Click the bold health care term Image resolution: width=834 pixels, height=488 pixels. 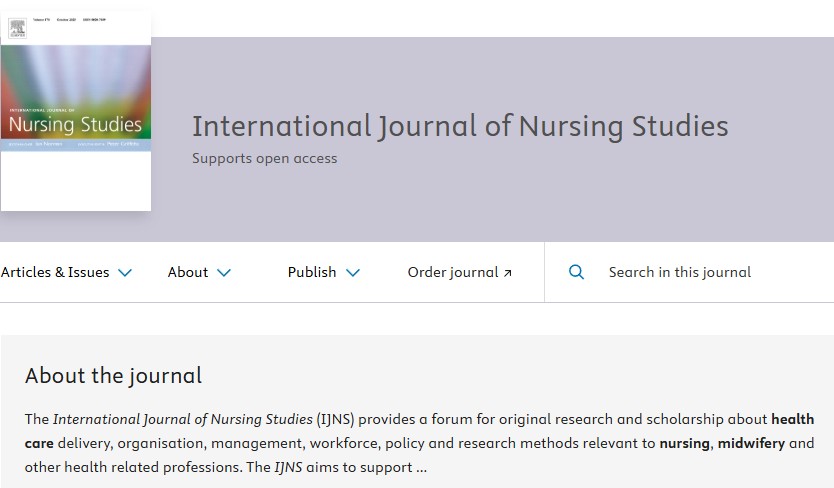792,418
